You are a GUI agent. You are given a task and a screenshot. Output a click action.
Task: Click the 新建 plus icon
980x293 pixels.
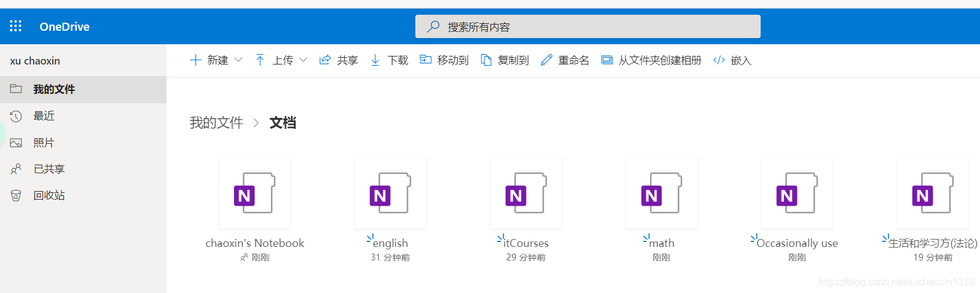195,60
